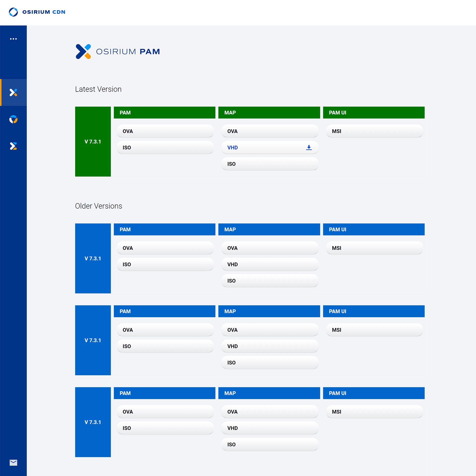Click the blue PAM header of the middle older block

click(164, 311)
